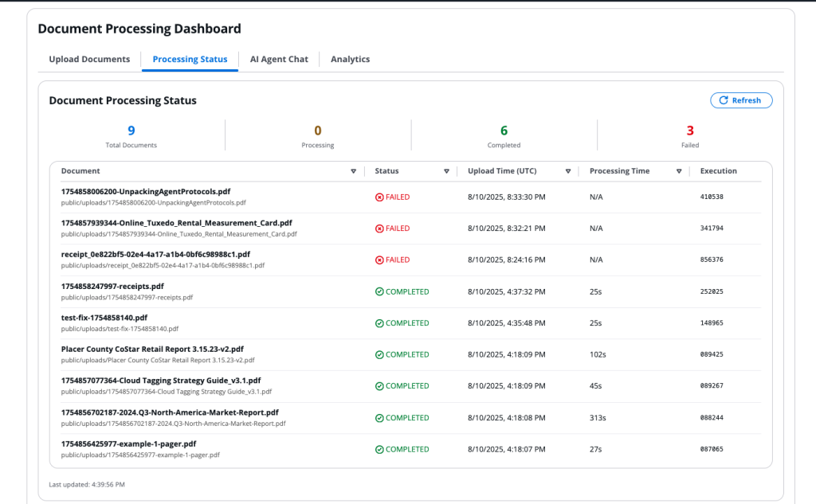This screenshot has height=504, width=816.
Task: Click the Document Processing Status heading
Action: pos(123,100)
